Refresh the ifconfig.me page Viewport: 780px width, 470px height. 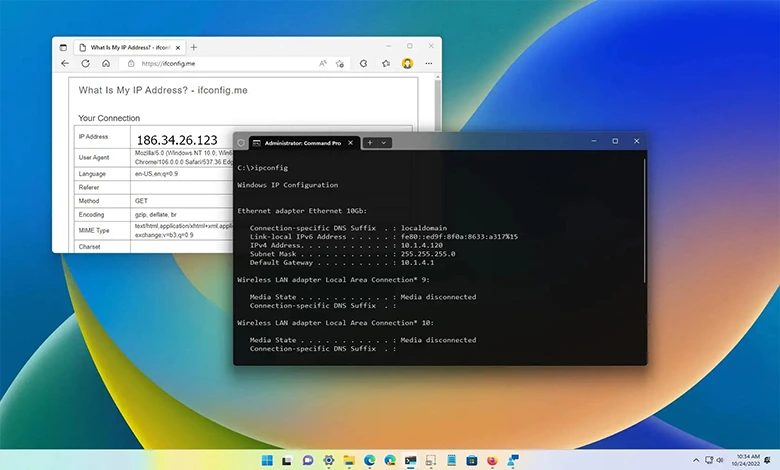85,63
